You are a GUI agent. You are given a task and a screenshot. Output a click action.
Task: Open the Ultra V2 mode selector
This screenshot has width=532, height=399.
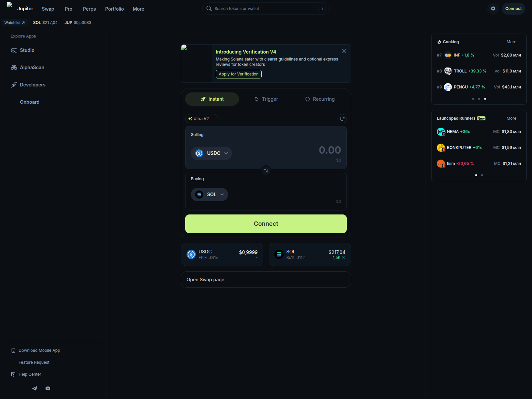pos(201,118)
